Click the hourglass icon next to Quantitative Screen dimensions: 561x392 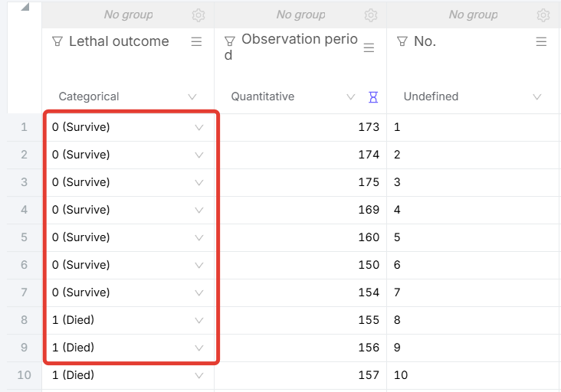373,97
